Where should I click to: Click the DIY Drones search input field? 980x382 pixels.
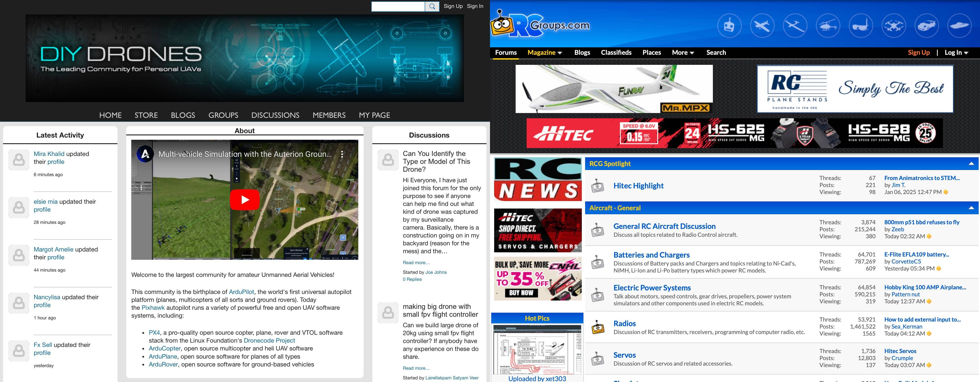(398, 7)
